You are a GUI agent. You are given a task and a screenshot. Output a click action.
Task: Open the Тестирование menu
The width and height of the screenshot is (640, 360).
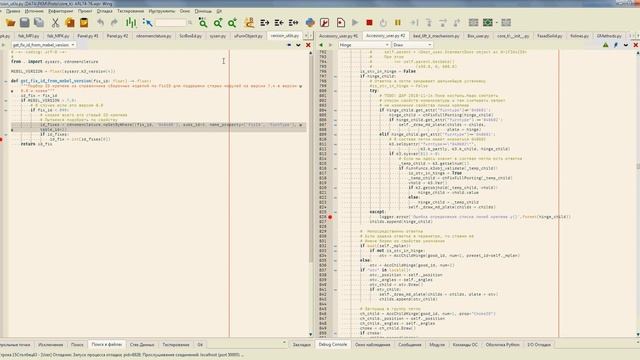131,11
